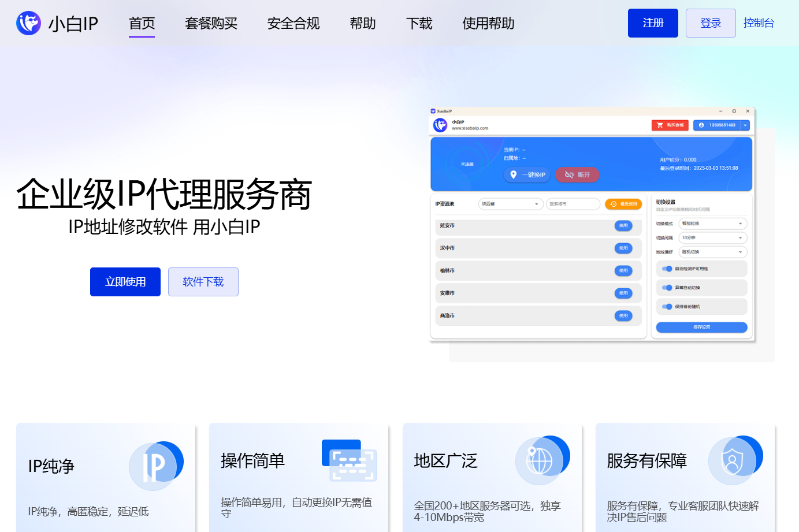Click the 小白IP brand name text

pyautogui.click(x=73, y=24)
